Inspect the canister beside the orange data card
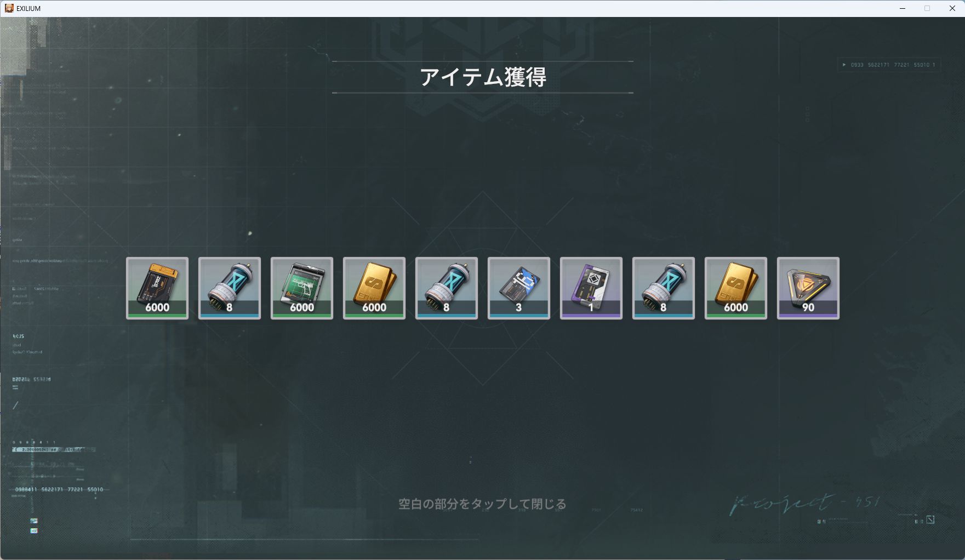The image size is (965, 560). (x=230, y=288)
